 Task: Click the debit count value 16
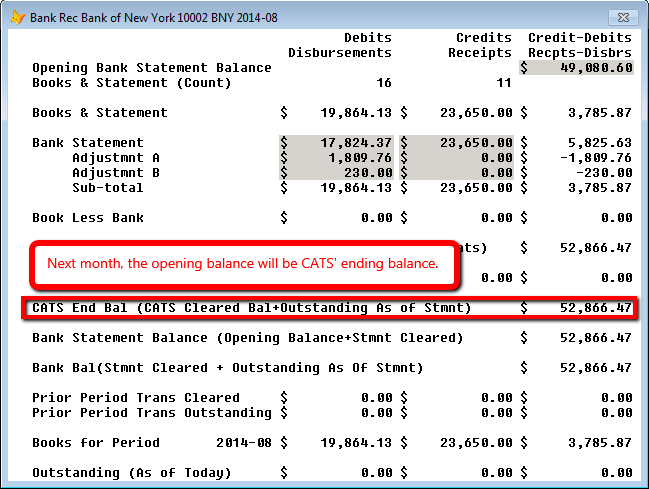(384, 82)
